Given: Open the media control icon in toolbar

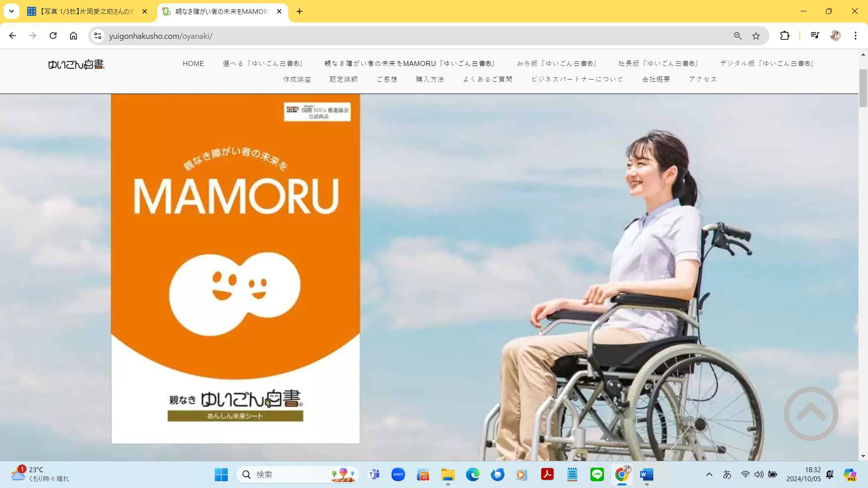Looking at the screenshot, I should click(x=815, y=36).
